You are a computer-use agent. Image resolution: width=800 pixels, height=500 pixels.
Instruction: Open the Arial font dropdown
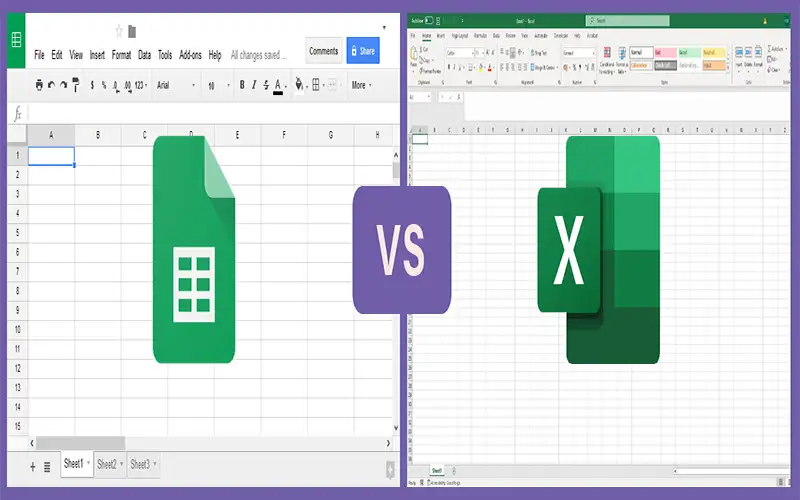[175, 86]
